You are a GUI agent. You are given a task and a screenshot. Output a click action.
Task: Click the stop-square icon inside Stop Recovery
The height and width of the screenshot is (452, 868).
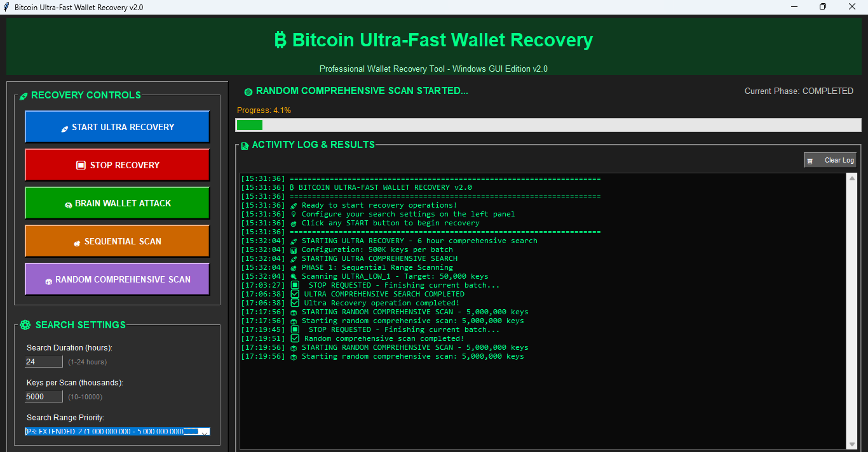click(x=81, y=164)
